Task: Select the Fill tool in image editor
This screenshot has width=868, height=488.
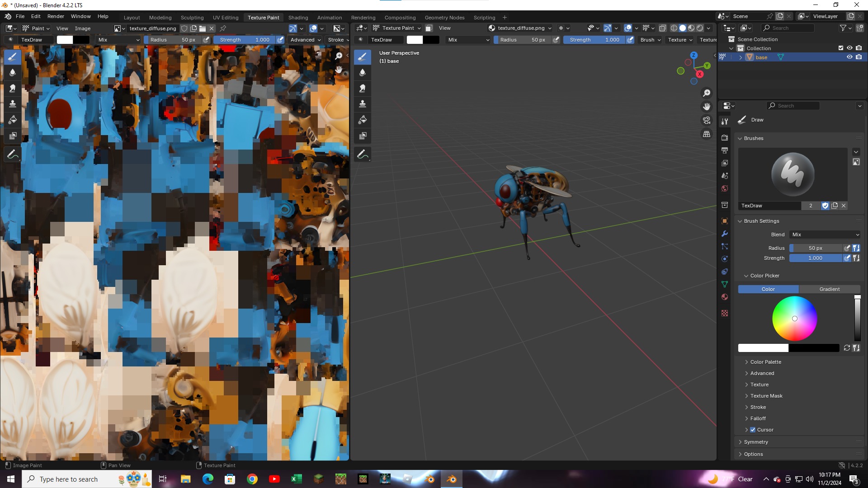Action: (13, 120)
